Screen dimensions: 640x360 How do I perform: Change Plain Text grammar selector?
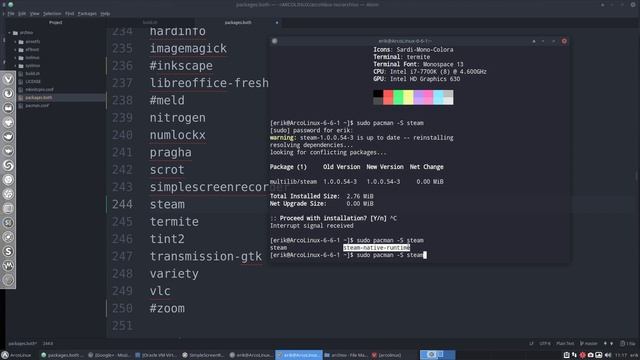point(565,344)
